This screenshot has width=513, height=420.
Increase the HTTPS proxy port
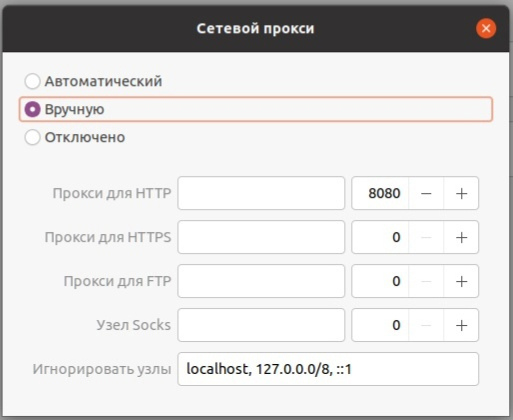[x=461, y=237]
